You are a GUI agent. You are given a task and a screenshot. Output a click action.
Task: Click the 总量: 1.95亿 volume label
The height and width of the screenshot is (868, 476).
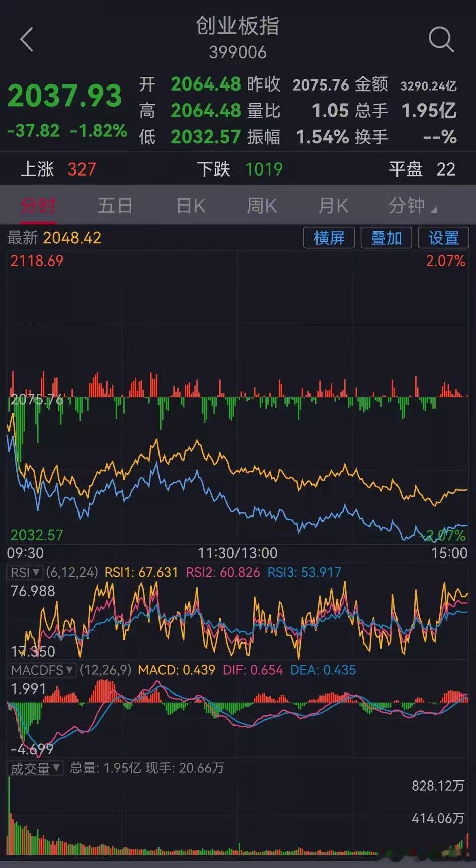pos(105,768)
